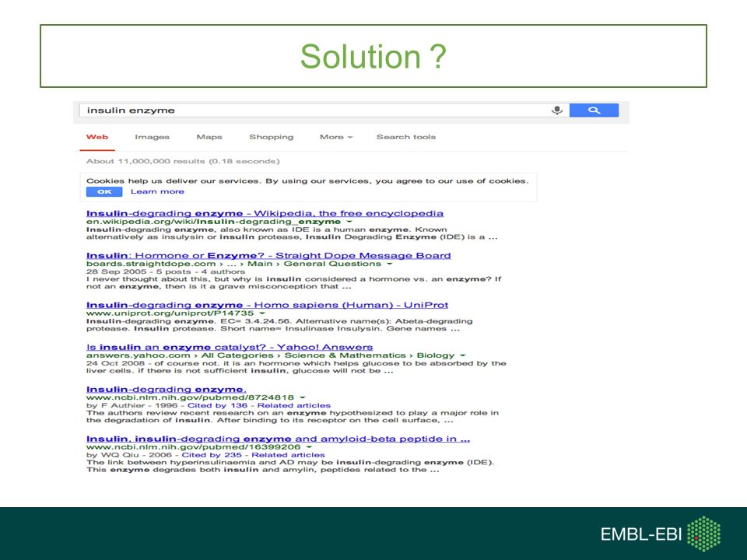
Task: Click the 'Cited by 136' link
Action: coord(217,405)
